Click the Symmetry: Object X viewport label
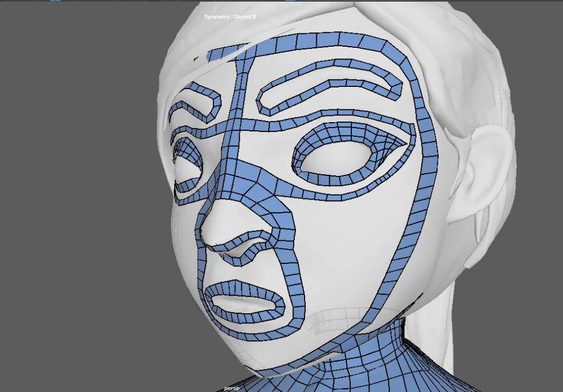The width and height of the screenshot is (563, 392). (x=230, y=17)
